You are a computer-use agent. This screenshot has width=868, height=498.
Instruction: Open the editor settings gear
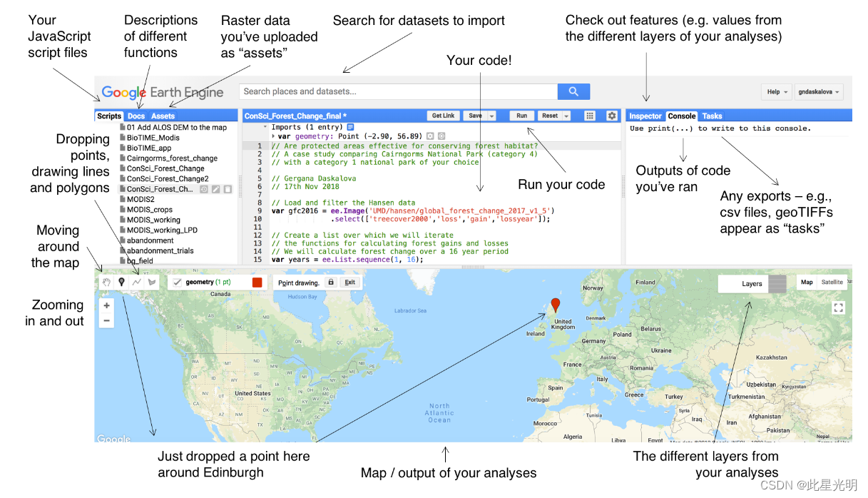pyautogui.click(x=611, y=116)
